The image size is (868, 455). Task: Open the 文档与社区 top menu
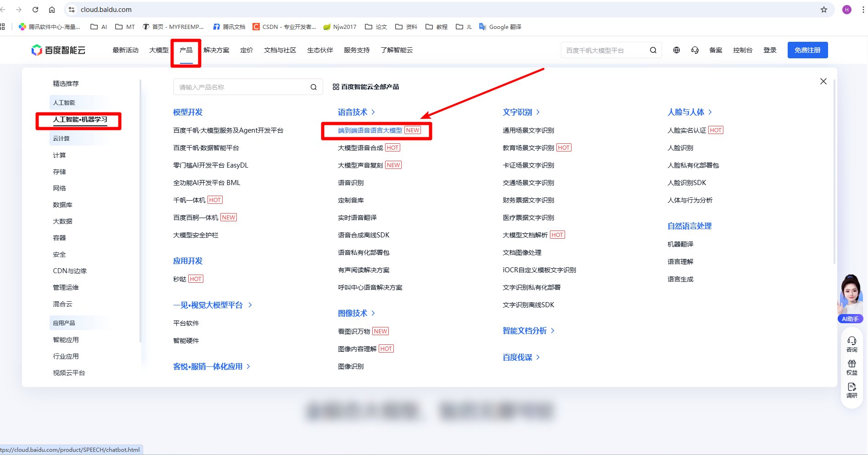(x=280, y=50)
